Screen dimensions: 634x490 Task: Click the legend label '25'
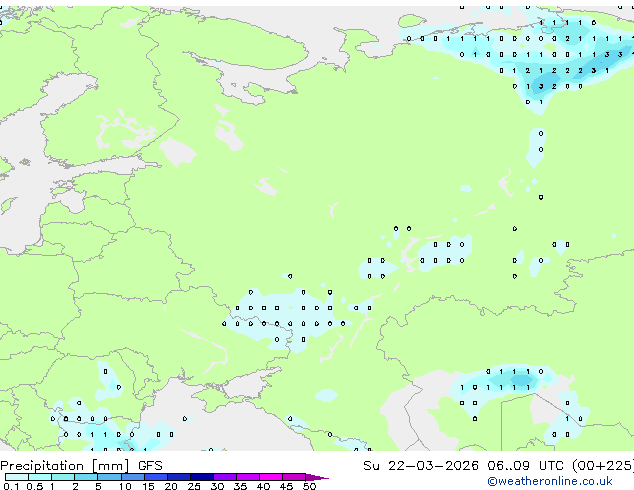[194, 486]
